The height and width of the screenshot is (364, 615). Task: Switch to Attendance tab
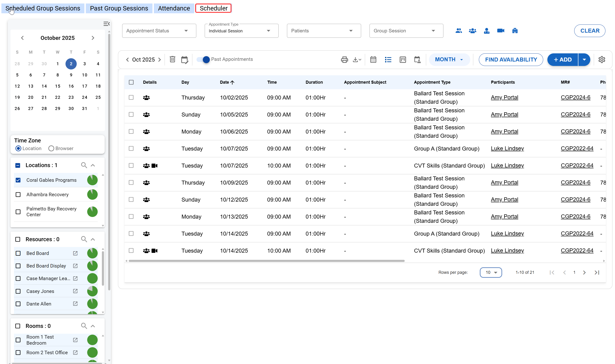(174, 8)
